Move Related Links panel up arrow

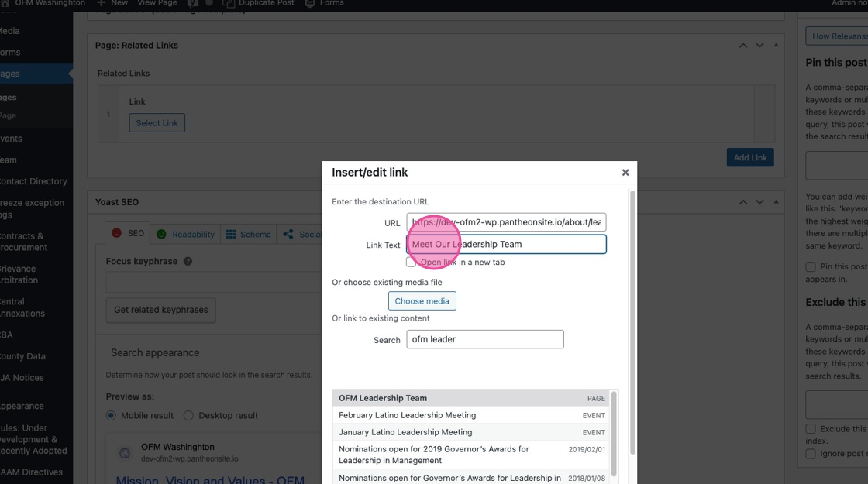point(743,46)
